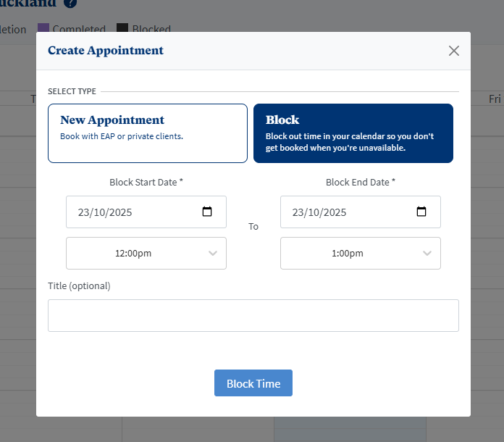Open the Block End Date calendar picker icon
The image size is (504, 442).
click(x=421, y=212)
